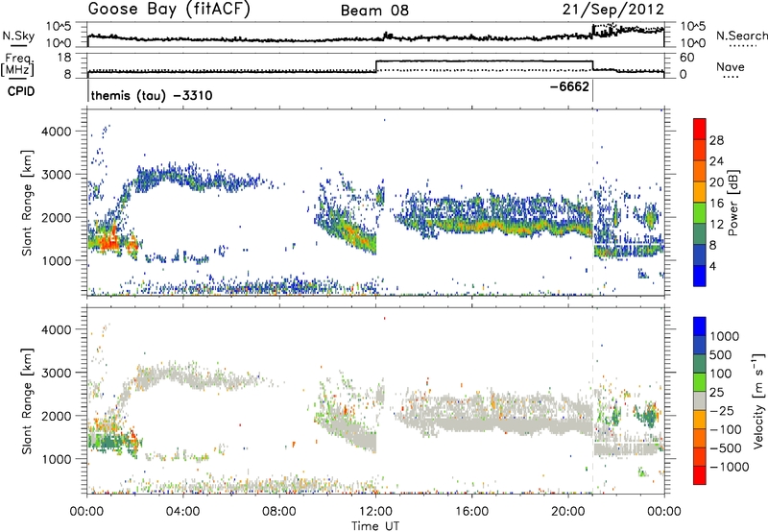This screenshot has width=768, height=532.
Task: Select the 'Power [dB]' colorbar title
Action: pos(732,203)
